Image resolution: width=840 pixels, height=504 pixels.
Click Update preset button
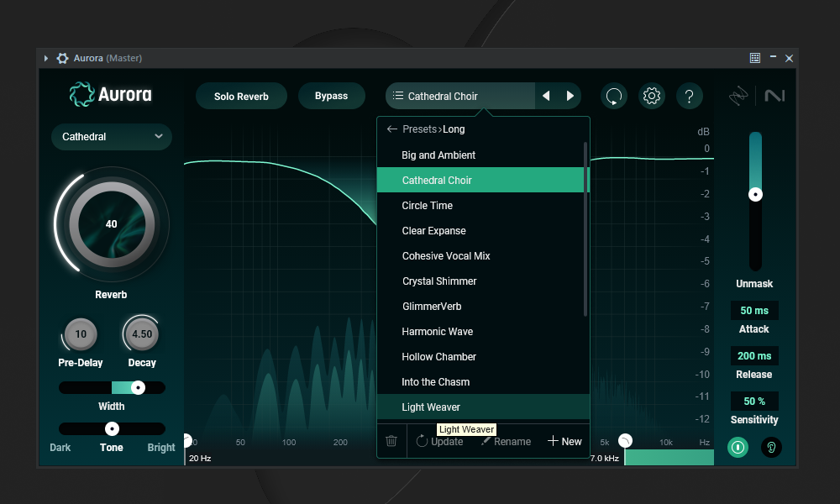[440, 441]
